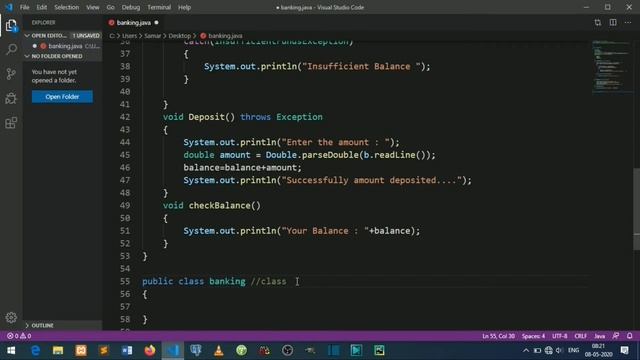
Task: Click the Samar breadcrumb segment
Action: tap(153, 36)
